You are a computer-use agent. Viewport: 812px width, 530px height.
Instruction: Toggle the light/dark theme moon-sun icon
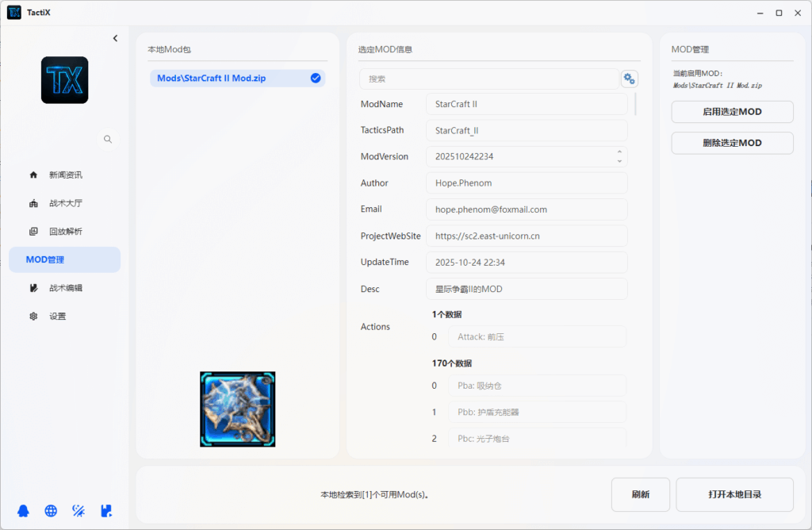(79, 511)
